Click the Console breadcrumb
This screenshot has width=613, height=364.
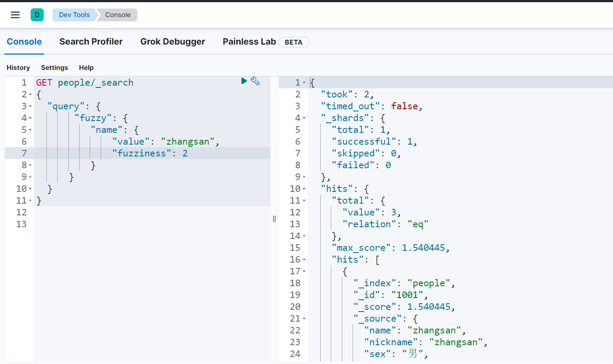pyautogui.click(x=118, y=15)
